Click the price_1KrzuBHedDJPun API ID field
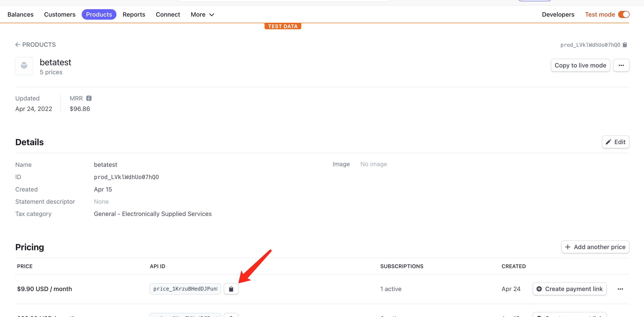 pos(185,289)
